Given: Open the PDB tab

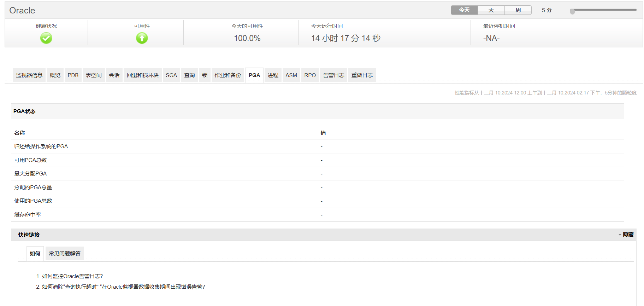Looking at the screenshot, I should [73, 75].
